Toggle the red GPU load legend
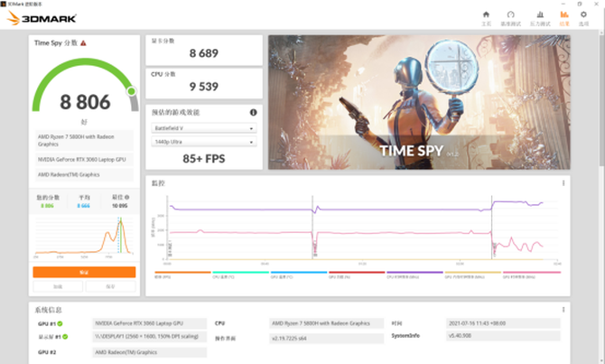Viewport: 605px width, 364px height. [357, 274]
